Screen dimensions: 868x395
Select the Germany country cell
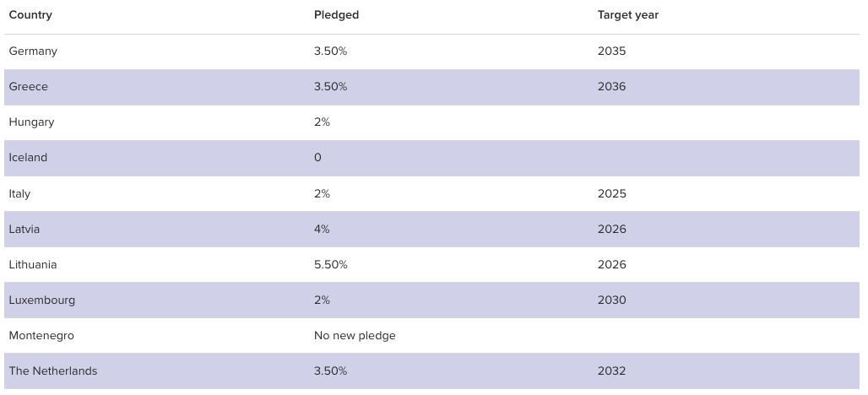coord(33,51)
